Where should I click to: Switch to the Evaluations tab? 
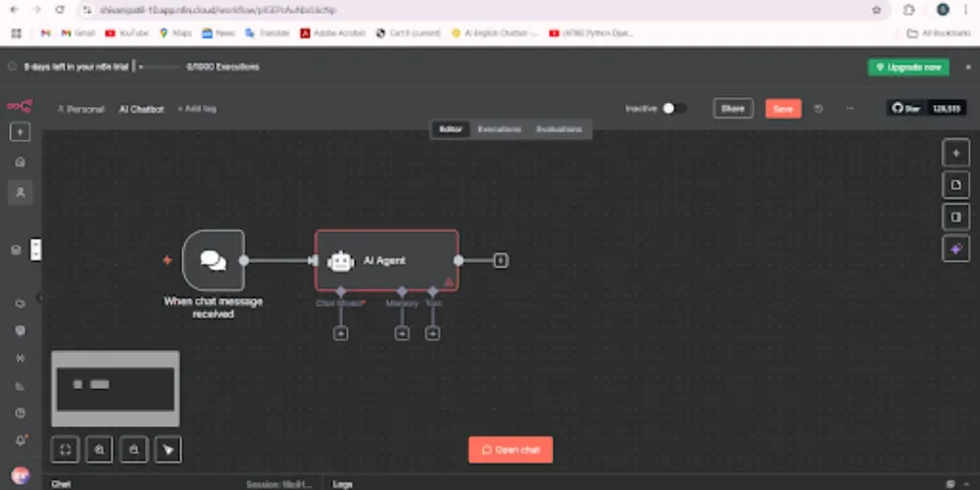coord(559,129)
